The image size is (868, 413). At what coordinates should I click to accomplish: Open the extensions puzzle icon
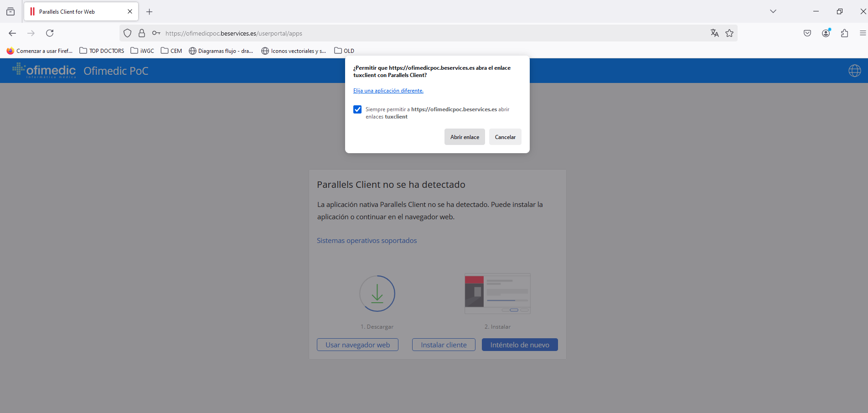(x=844, y=33)
